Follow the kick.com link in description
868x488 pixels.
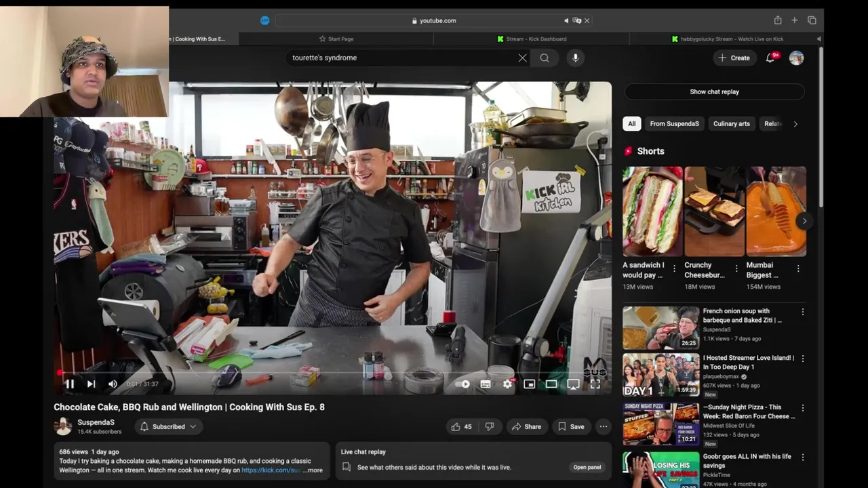[x=271, y=470]
